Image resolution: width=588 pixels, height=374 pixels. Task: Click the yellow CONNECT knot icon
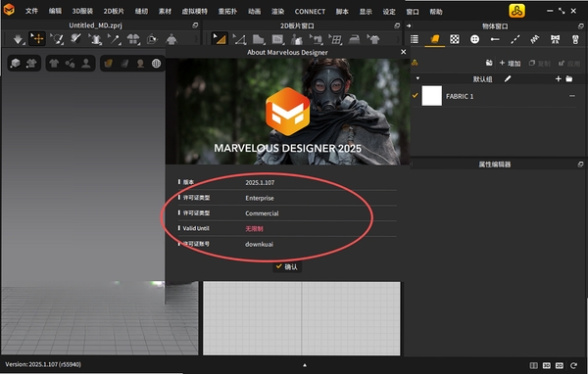click(x=516, y=11)
